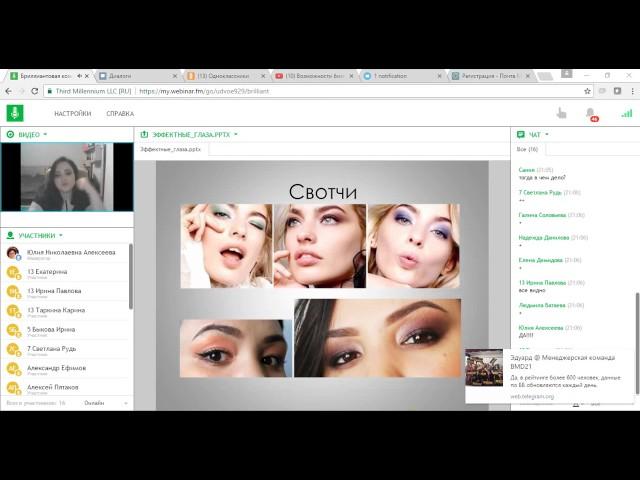Click the smoky brown eye close-up photo

click(x=378, y=338)
